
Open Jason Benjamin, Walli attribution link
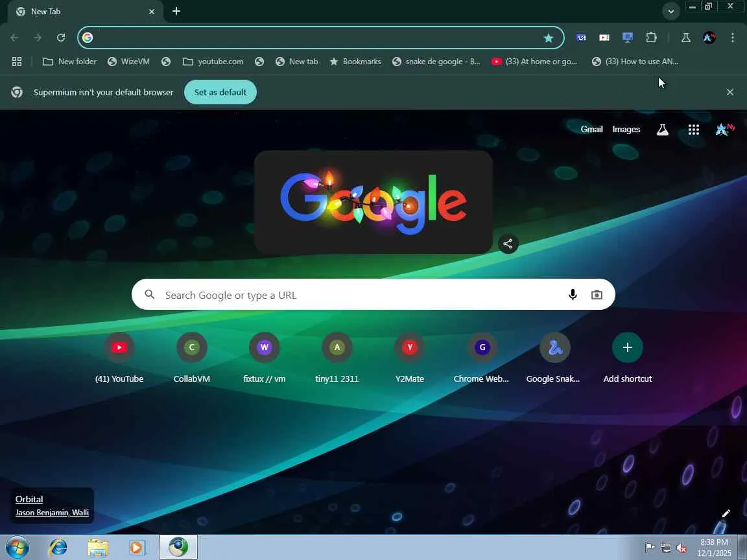point(52,513)
